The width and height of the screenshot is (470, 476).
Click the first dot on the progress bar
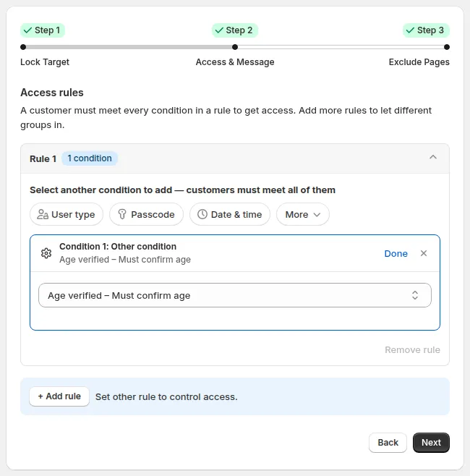pos(23,47)
